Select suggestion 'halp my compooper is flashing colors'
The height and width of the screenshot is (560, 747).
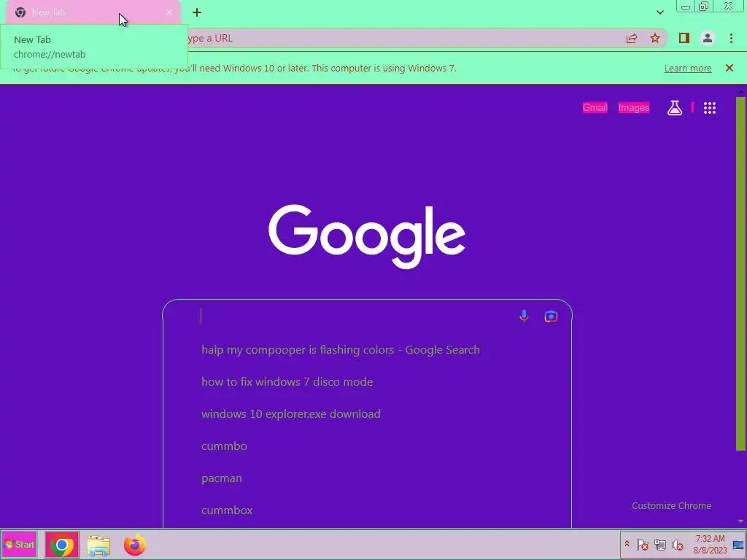point(367,350)
